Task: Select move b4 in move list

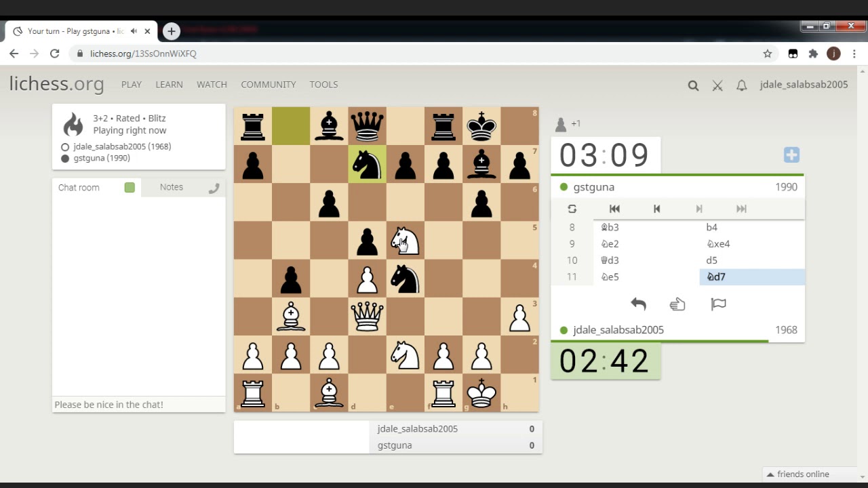Action: click(x=752, y=227)
